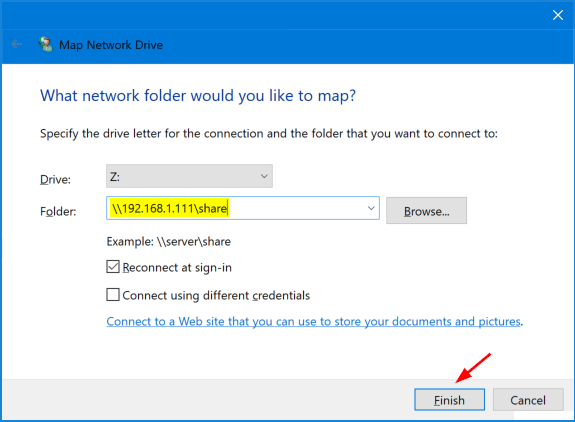Click the 'What network folder' heading
This screenshot has width=575, height=422.
pos(198,96)
